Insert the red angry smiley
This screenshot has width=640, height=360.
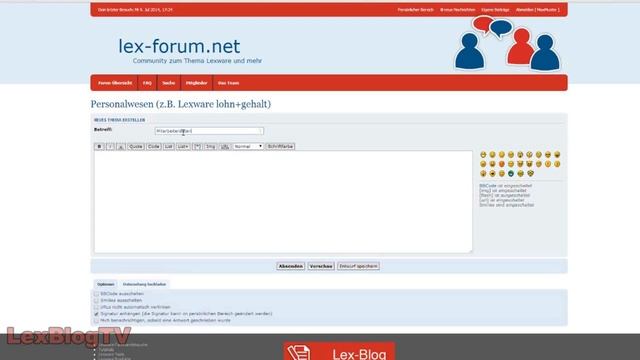(502, 164)
